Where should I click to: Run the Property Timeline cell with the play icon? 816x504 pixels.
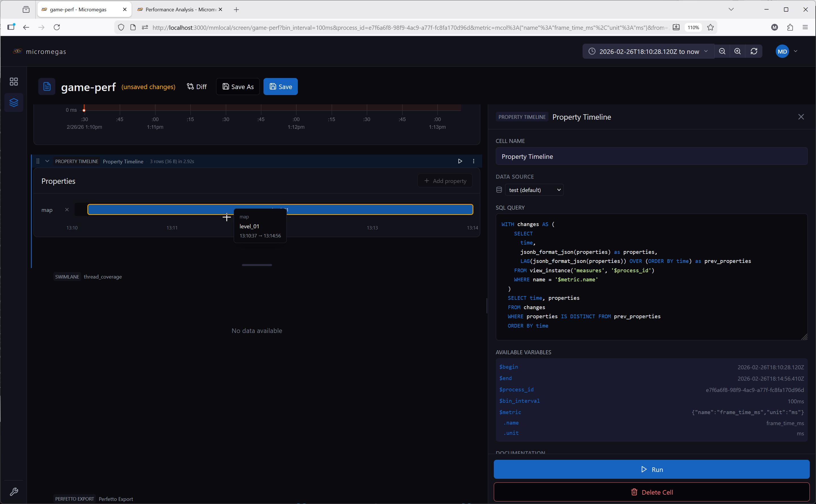click(460, 161)
